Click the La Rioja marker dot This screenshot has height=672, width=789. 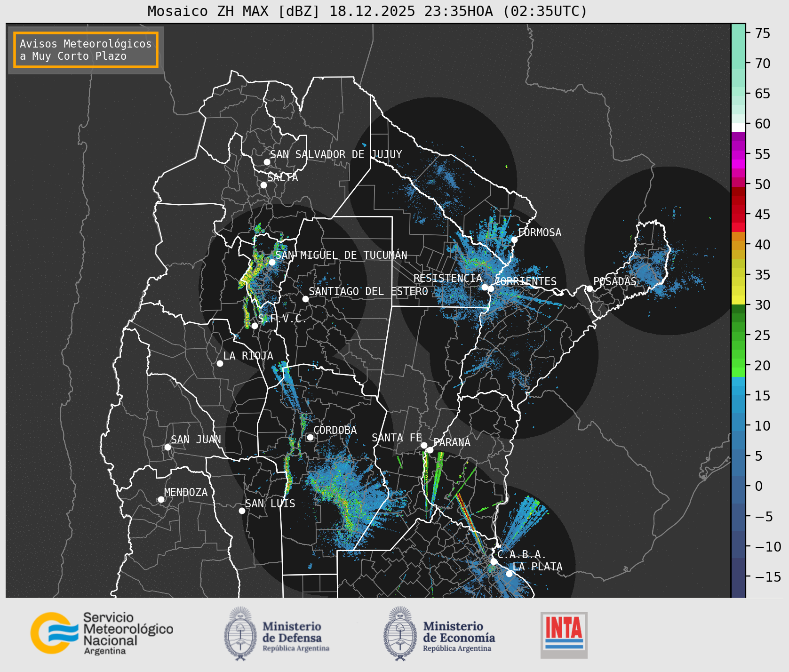(220, 363)
